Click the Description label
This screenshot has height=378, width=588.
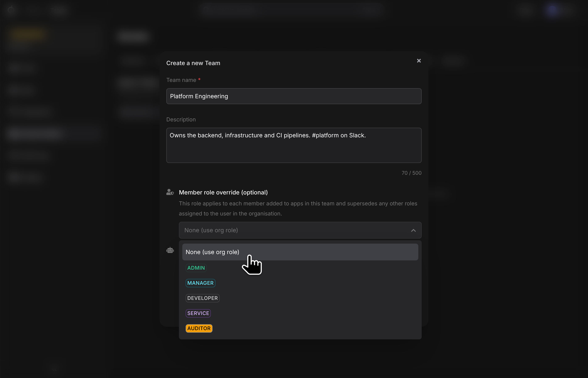coord(181,119)
